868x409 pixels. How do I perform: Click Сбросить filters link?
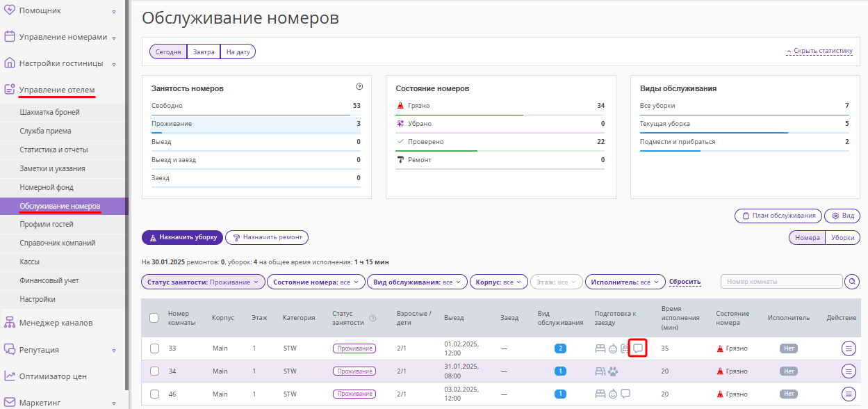click(685, 282)
